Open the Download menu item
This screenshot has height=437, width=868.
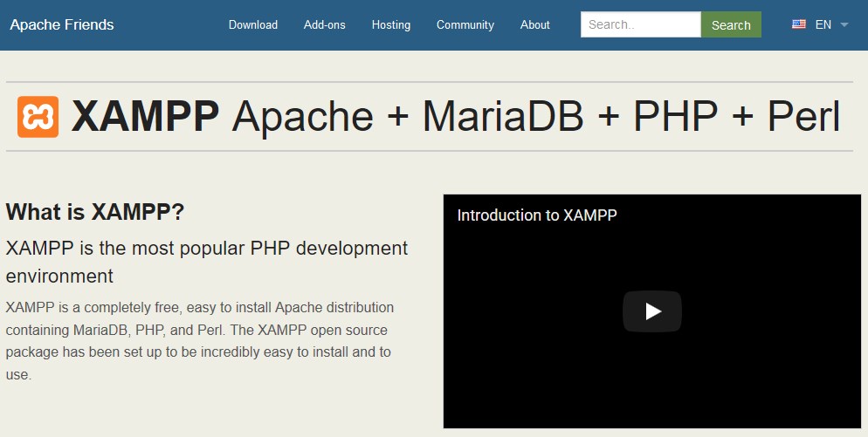252,24
